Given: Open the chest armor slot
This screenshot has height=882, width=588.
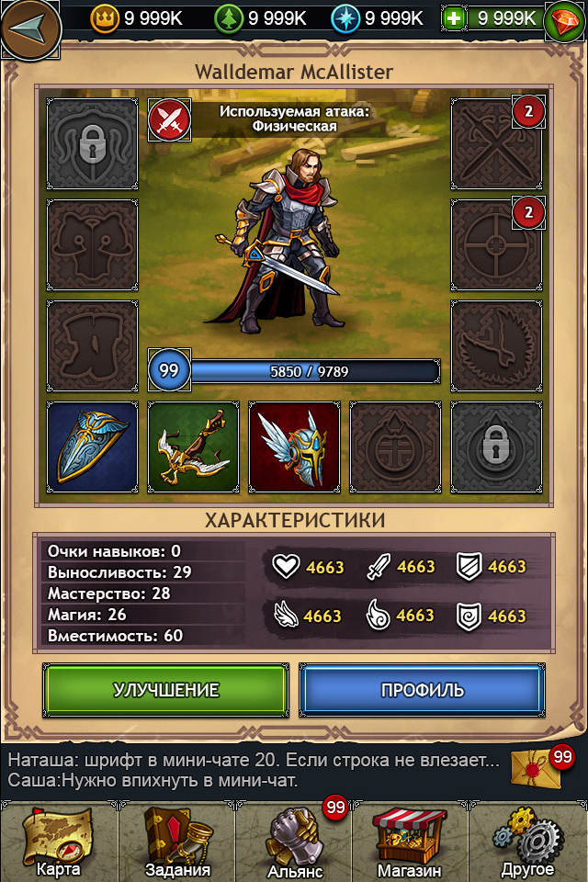Looking at the screenshot, I should [92, 244].
